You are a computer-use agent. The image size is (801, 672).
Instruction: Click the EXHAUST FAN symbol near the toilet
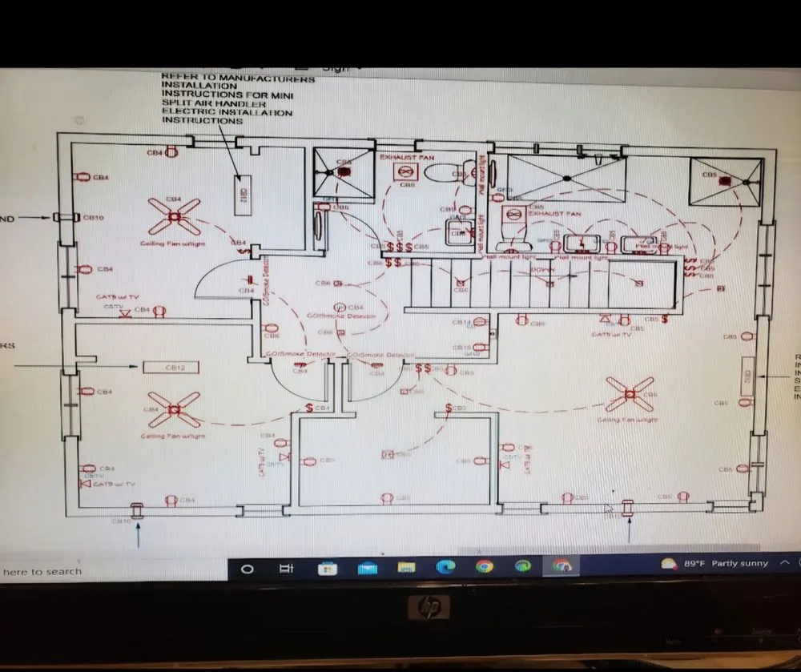pyautogui.click(x=406, y=171)
